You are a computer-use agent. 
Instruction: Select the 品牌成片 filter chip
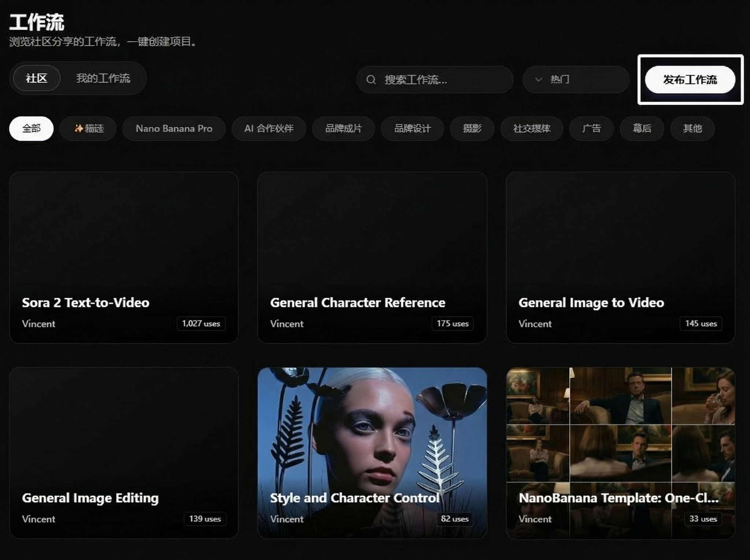(x=343, y=129)
